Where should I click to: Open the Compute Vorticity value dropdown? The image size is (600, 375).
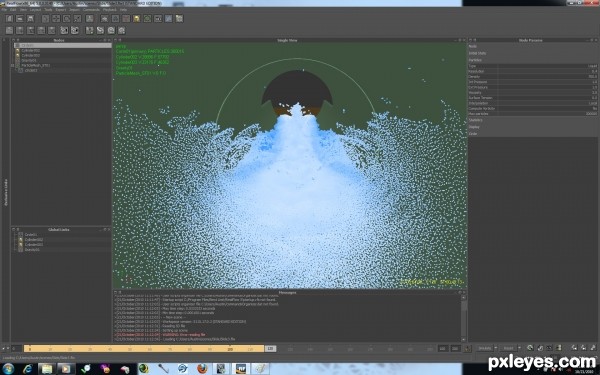548,109
